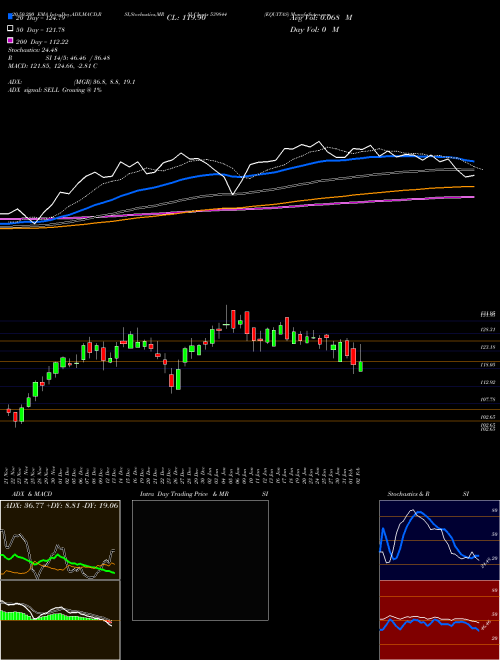Click the magenta 200 Day legend swatch
500x660 pixels.
point(10,40)
